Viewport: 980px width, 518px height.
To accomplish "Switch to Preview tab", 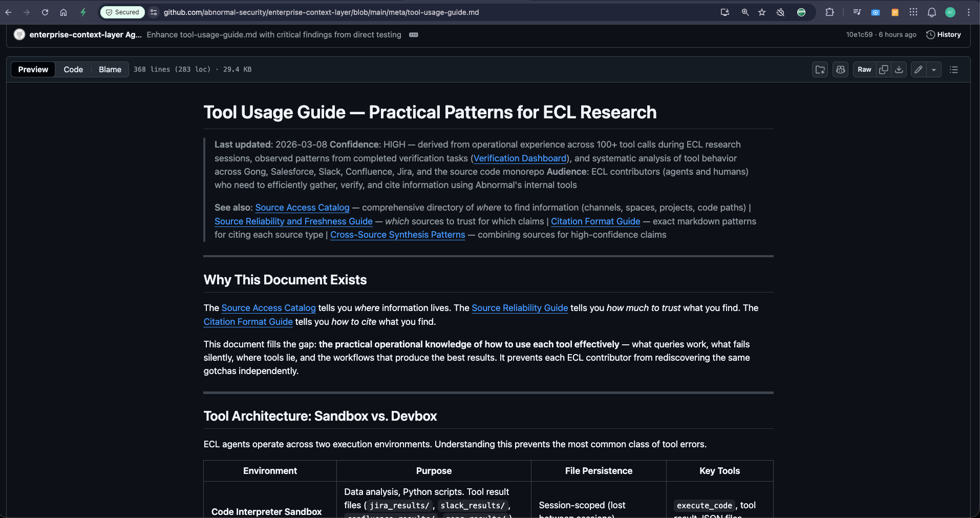I will pos(33,69).
